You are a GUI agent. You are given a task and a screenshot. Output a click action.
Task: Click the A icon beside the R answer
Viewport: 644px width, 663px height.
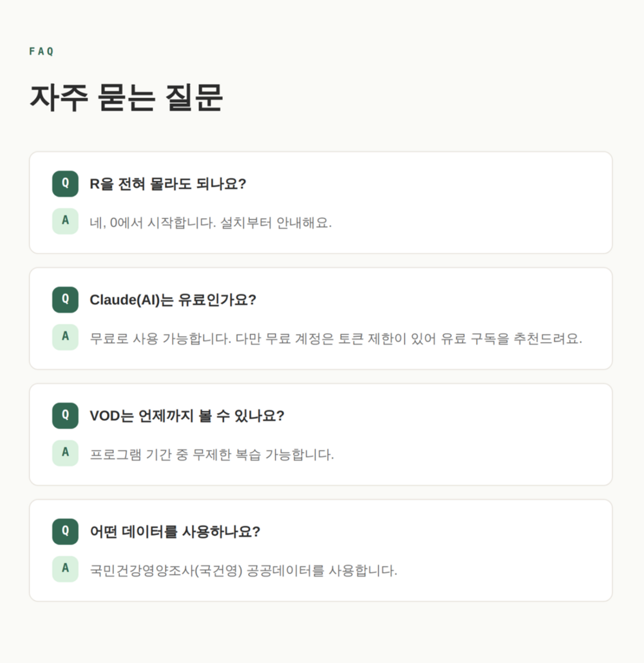(65, 221)
